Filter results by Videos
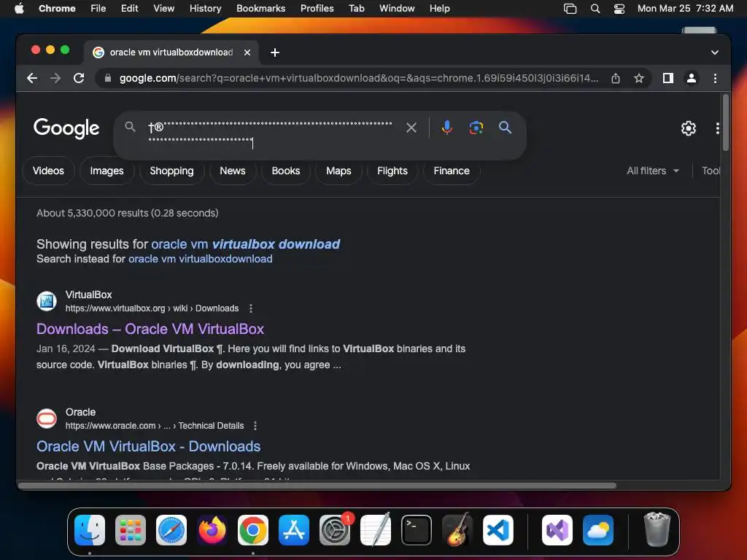This screenshot has width=747, height=560. (48, 171)
